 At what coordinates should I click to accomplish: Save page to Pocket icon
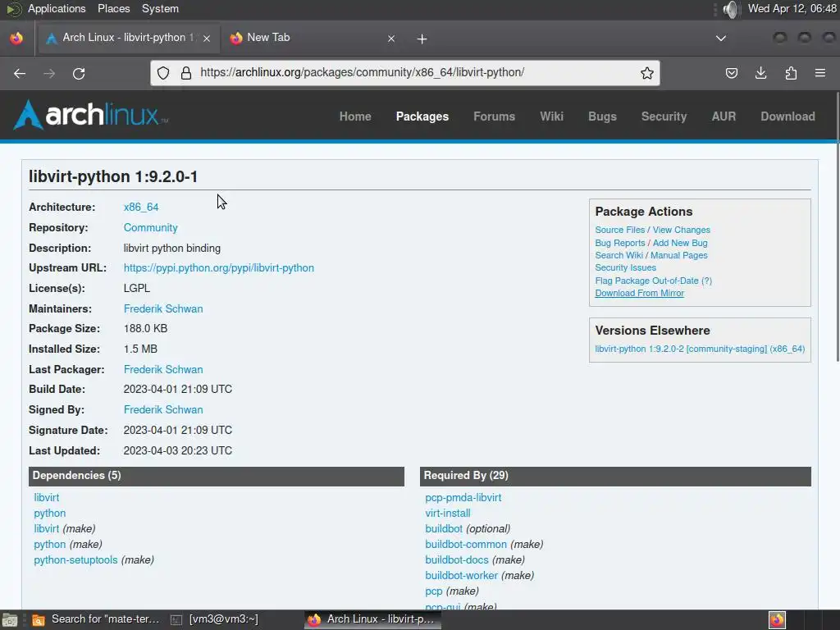[731, 73]
